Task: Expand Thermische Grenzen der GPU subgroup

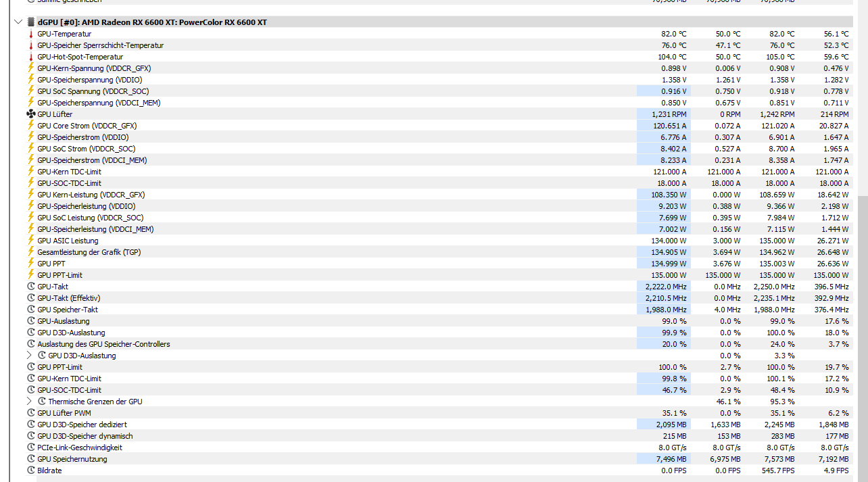Action: click(x=29, y=401)
